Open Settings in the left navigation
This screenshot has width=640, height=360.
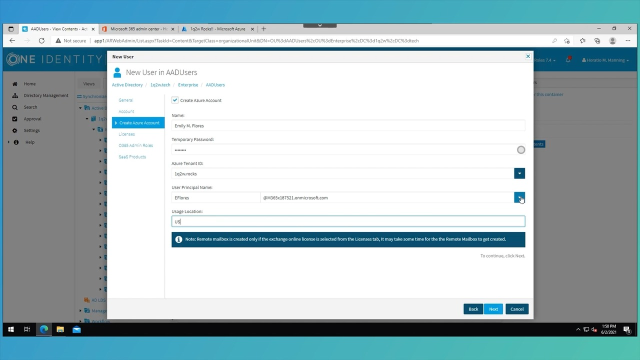pyautogui.click(x=31, y=131)
